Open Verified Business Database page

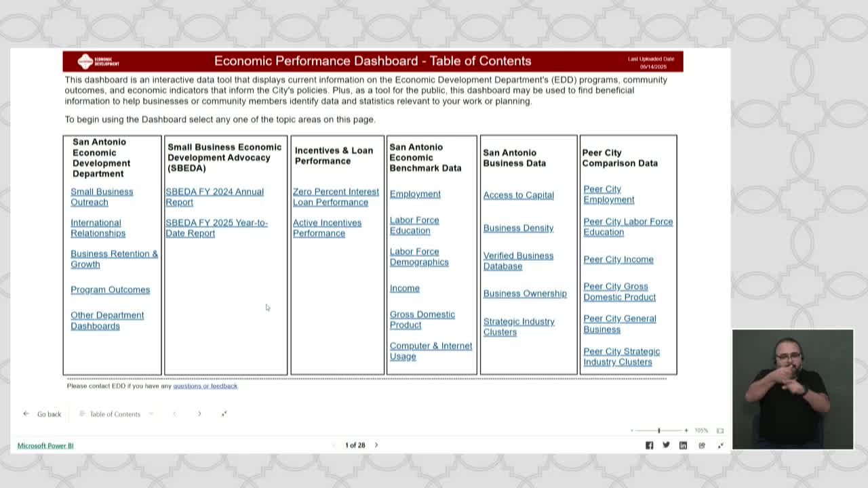(x=518, y=261)
